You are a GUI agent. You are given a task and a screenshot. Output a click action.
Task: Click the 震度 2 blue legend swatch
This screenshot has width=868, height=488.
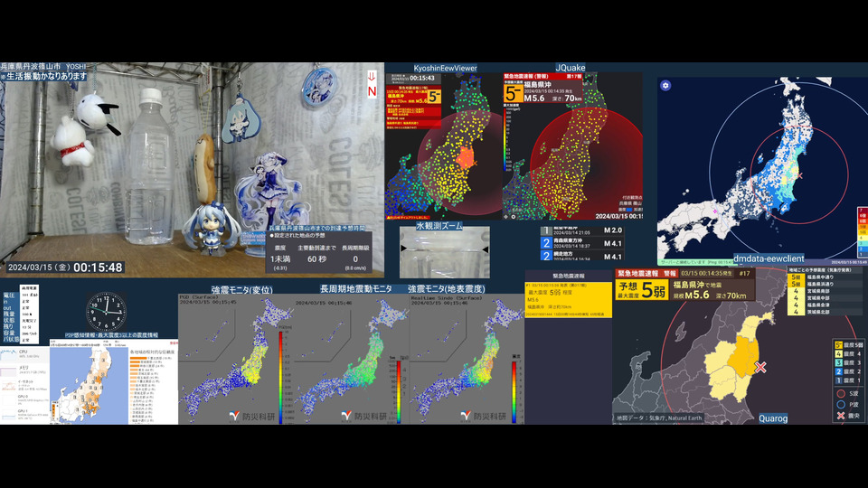coord(838,371)
